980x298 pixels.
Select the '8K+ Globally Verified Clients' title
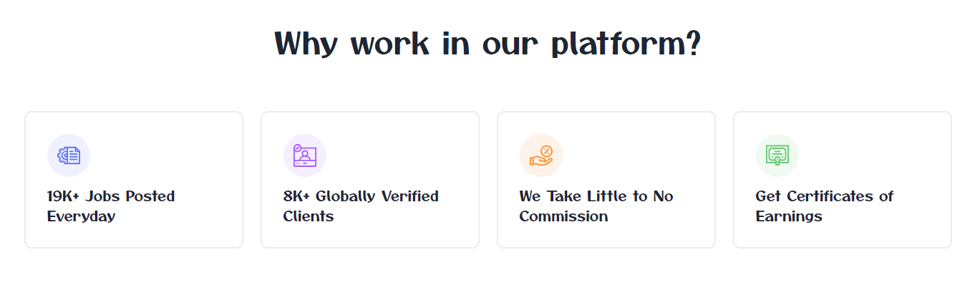[361, 206]
